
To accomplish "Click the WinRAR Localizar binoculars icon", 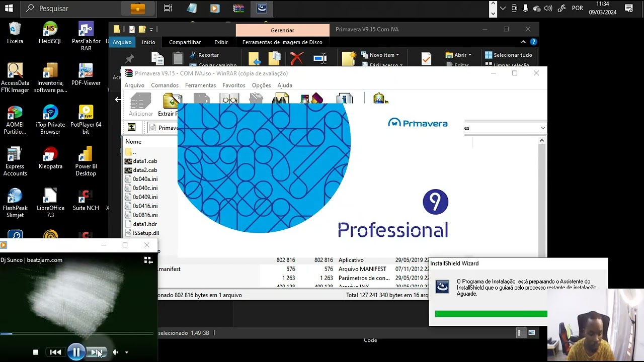I will (x=281, y=99).
